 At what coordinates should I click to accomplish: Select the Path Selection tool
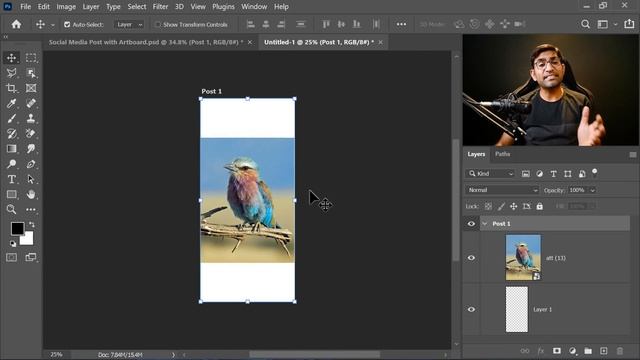(x=31, y=179)
